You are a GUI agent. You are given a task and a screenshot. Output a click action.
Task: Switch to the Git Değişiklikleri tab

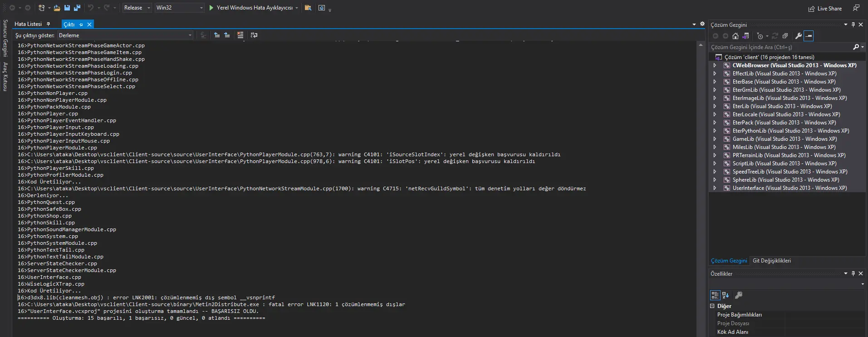[x=771, y=261]
